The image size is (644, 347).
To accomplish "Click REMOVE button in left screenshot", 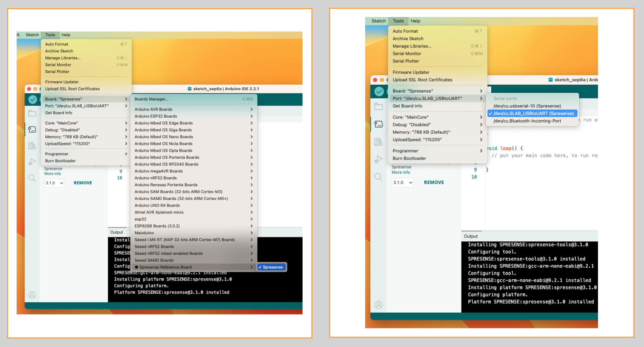I will pos(83,183).
